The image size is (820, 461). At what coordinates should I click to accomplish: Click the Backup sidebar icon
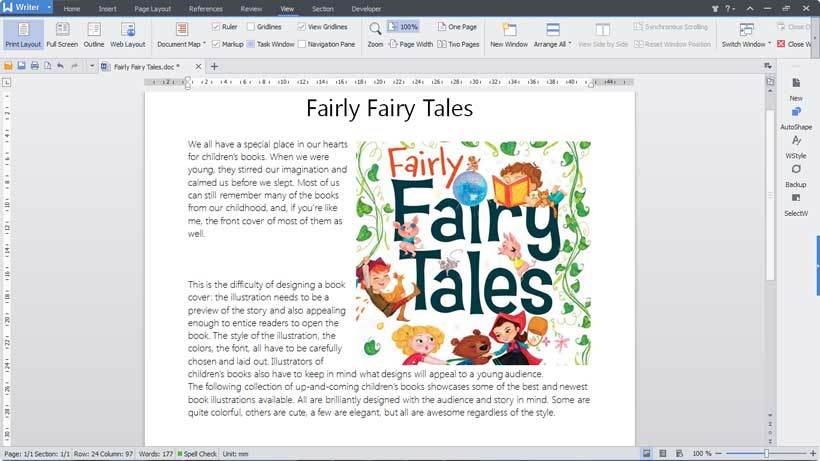point(796,169)
